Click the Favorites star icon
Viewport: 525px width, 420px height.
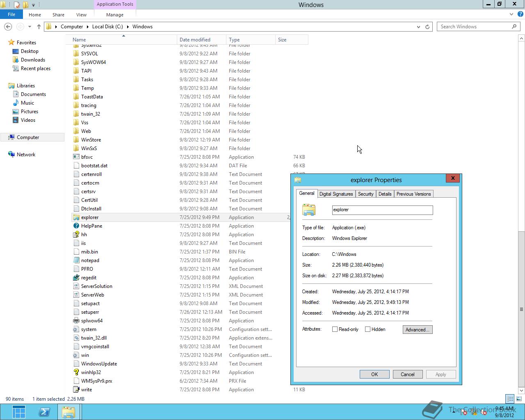[11, 43]
